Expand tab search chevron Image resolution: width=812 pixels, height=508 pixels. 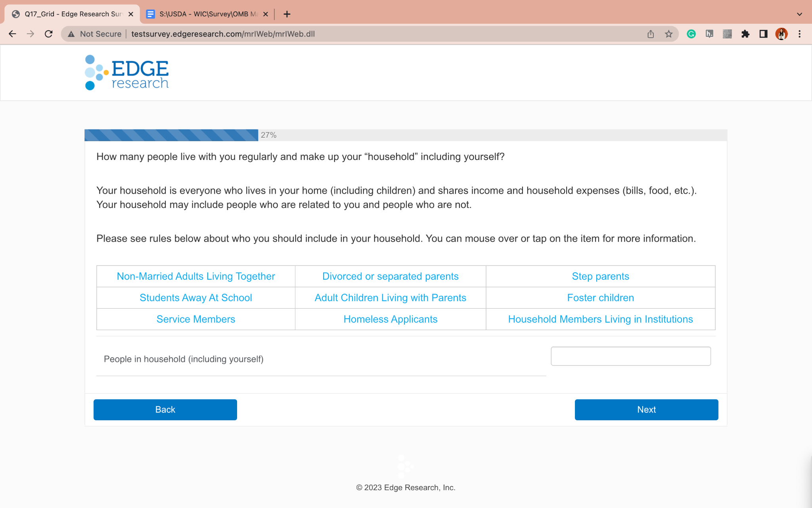click(799, 14)
